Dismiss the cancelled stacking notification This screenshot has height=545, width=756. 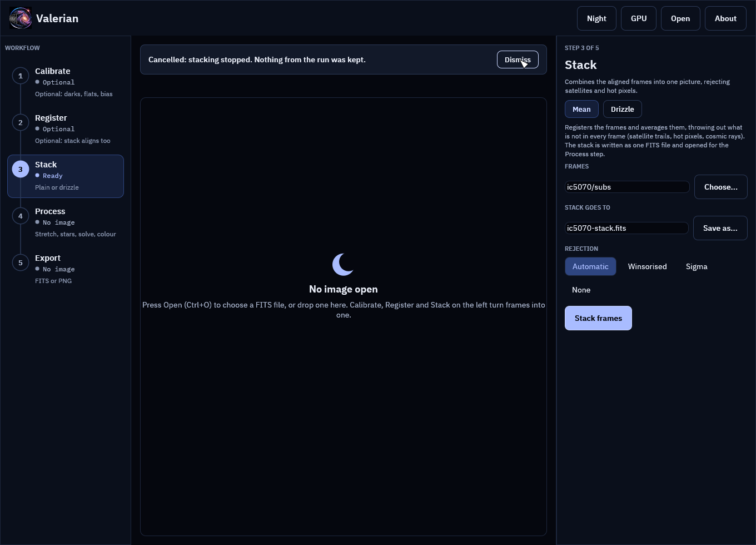click(518, 60)
